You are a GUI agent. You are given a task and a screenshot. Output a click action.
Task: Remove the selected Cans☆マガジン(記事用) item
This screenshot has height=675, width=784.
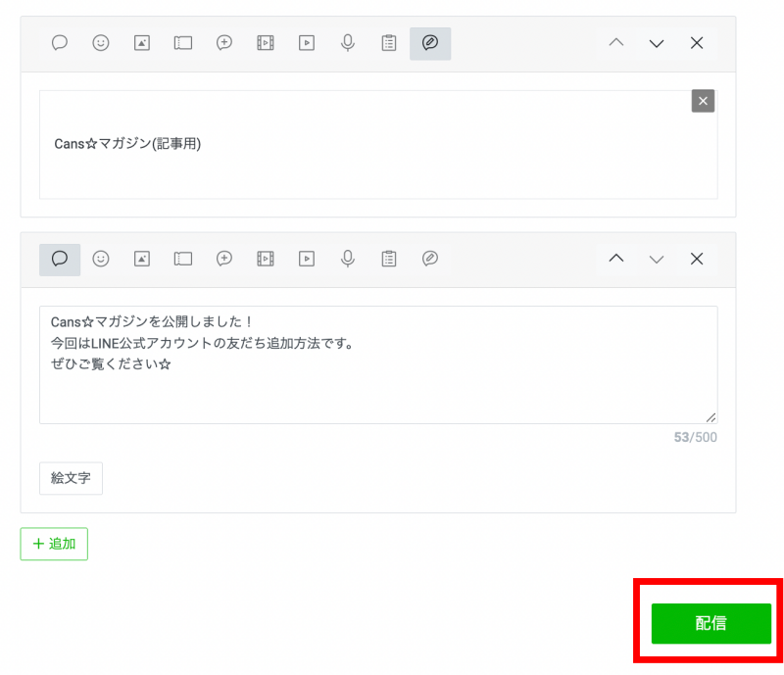click(x=703, y=101)
